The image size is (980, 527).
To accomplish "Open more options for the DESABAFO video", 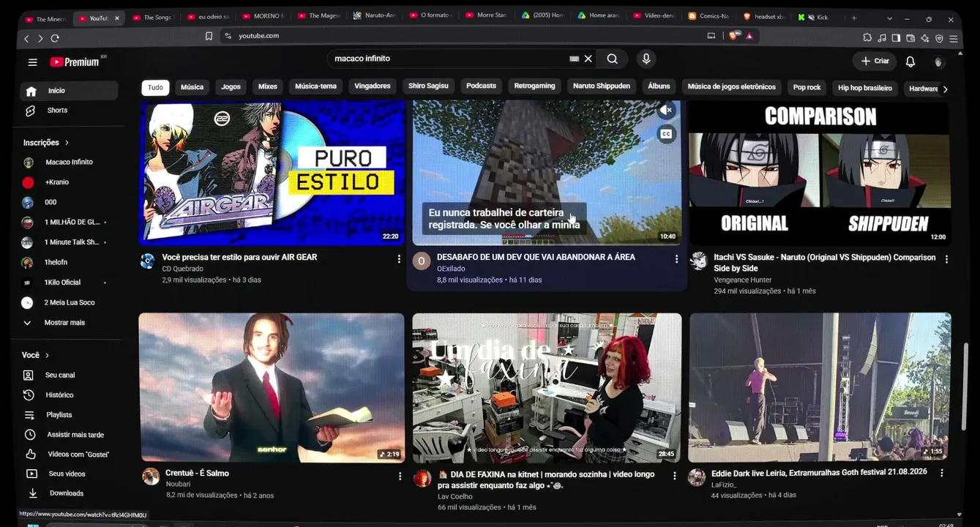I will pos(676,259).
